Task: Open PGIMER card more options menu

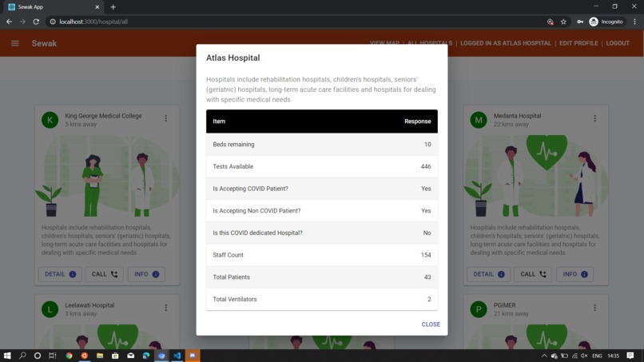Action: (x=594, y=308)
